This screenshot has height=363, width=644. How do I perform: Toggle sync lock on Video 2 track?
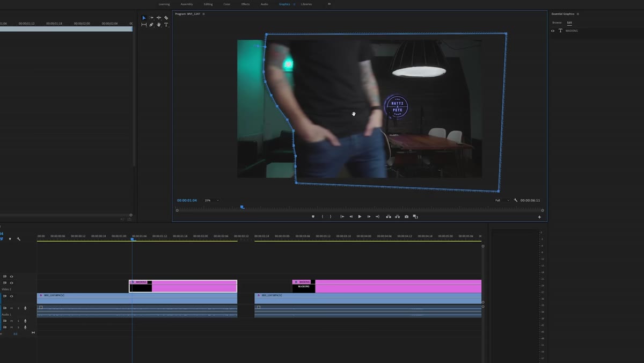5,283
